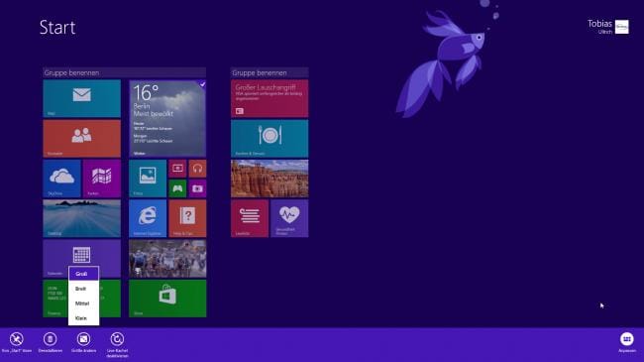Choose the "Breit" tile size

pos(84,289)
